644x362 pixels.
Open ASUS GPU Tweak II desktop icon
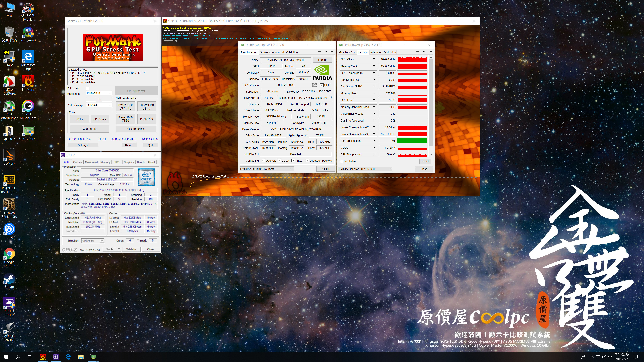point(28,12)
